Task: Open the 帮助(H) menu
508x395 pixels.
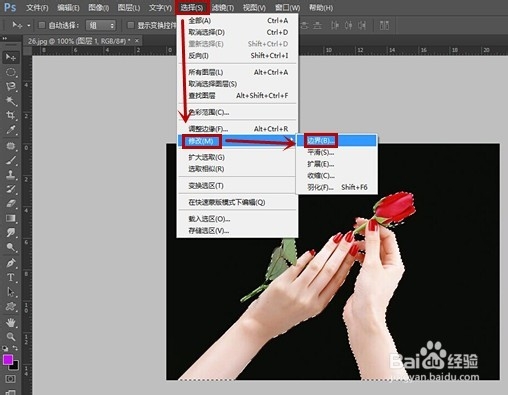Action: click(x=321, y=7)
